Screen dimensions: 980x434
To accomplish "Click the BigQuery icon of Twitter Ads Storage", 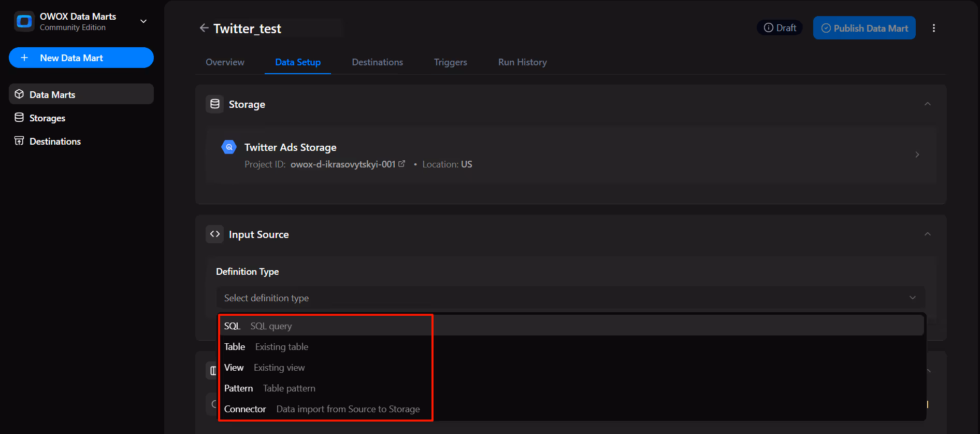I will (229, 147).
